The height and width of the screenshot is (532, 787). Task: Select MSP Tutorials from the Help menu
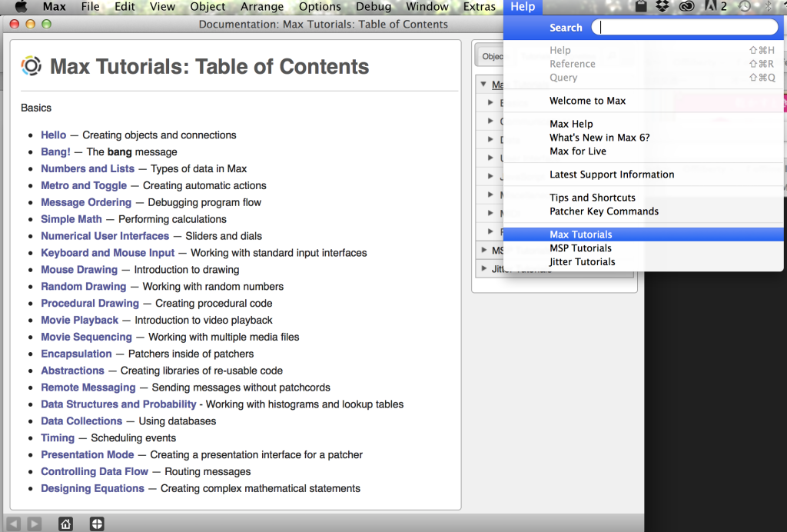point(580,248)
